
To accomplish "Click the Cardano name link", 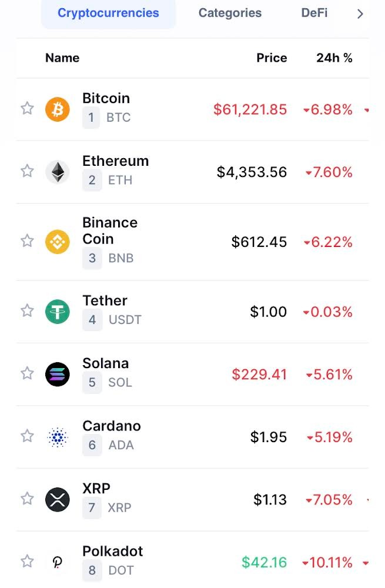I will [112, 426].
